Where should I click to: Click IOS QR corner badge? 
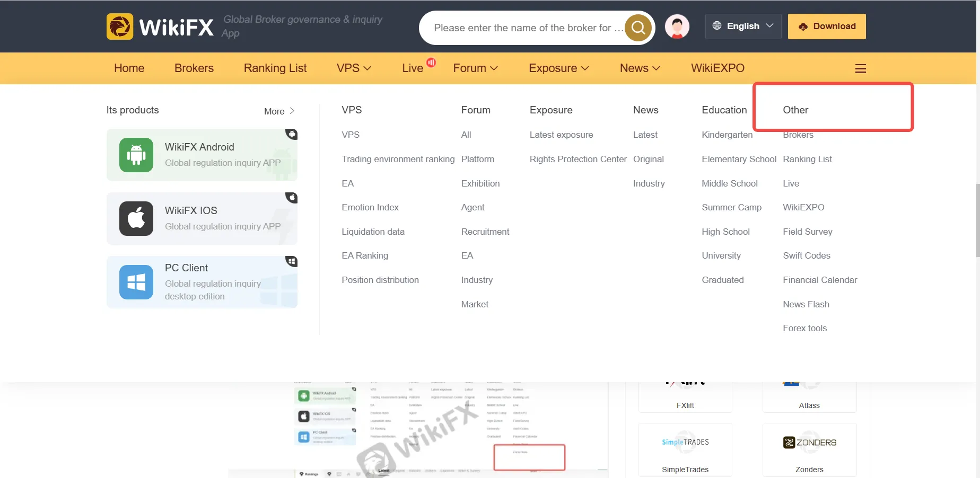tap(292, 198)
